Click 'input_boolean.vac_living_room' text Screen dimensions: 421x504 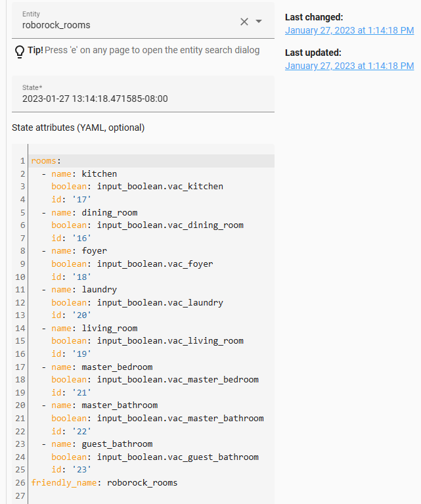(170, 341)
